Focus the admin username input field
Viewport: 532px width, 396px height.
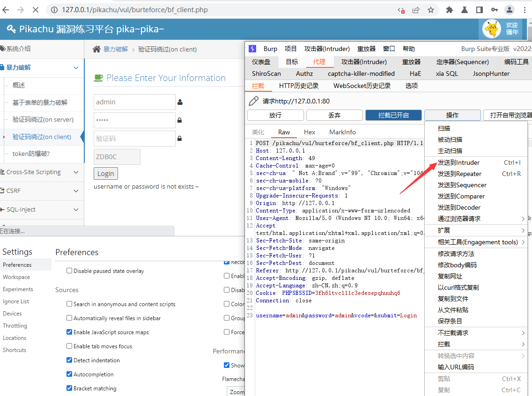click(x=134, y=102)
